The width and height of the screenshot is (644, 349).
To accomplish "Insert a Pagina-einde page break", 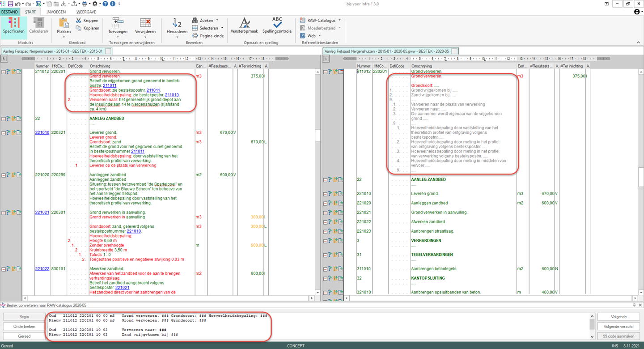I will click(x=208, y=36).
